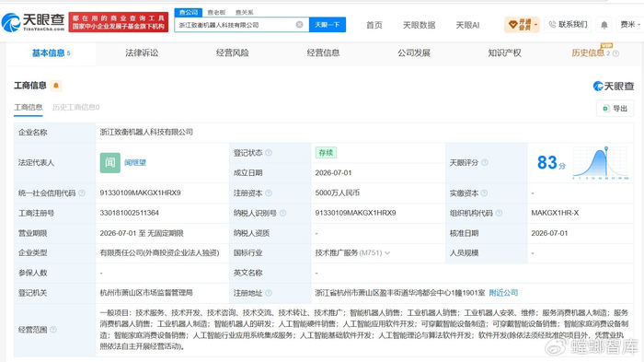Click the company name search input field
The height and width of the screenshot is (362, 644).
pos(236,25)
